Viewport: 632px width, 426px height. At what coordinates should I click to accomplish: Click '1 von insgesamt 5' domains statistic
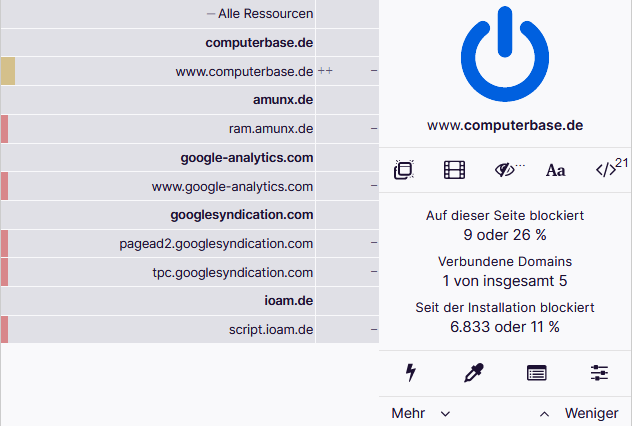[x=505, y=281]
